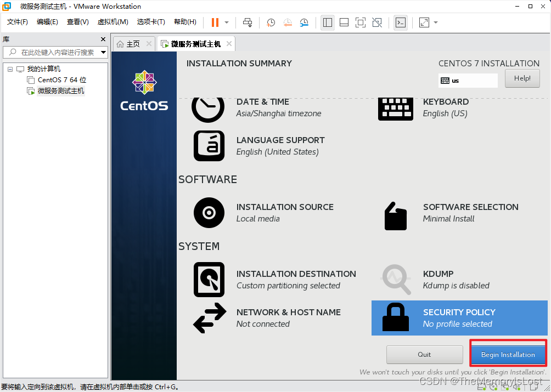Open the stretch display dropdown arrow
551x392 pixels.
tap(436, 22)
